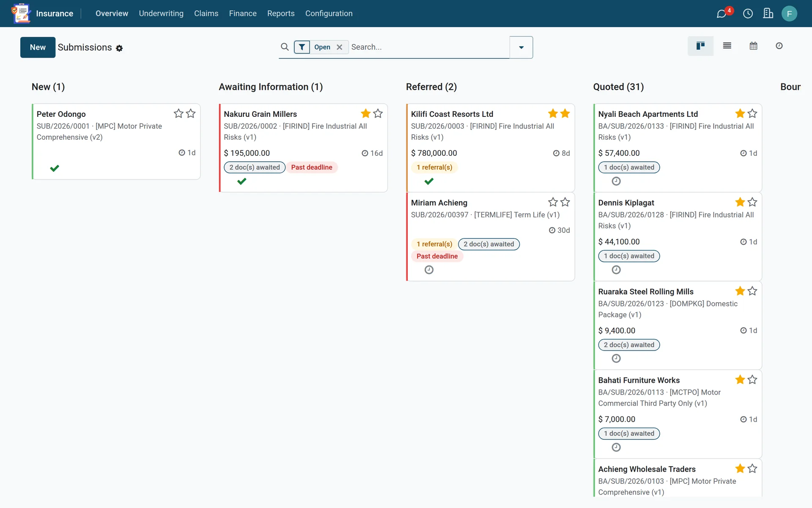Click the New submission button
Image resolution: width=812 pixels, height=508 pixels.
point(38,47)
